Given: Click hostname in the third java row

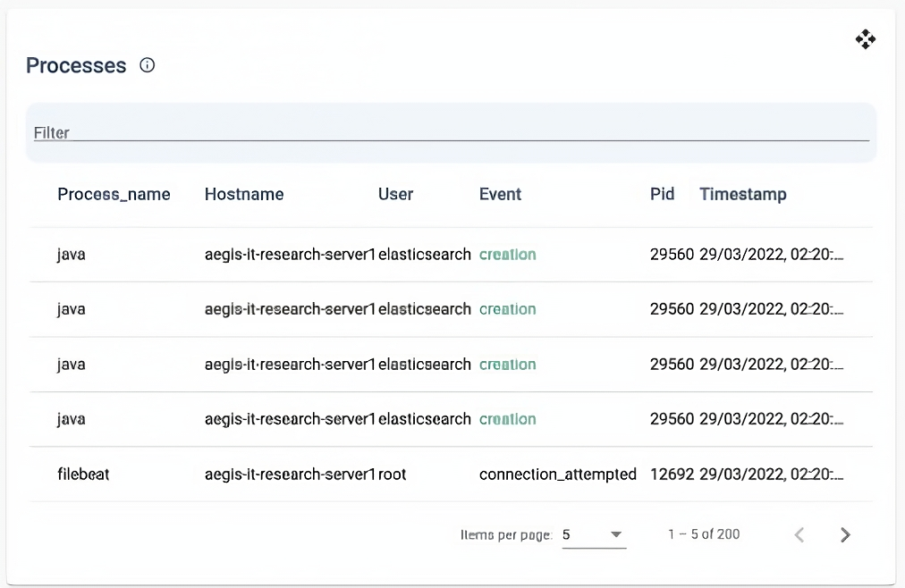Looking at the screenshot, I should (290, 365).
